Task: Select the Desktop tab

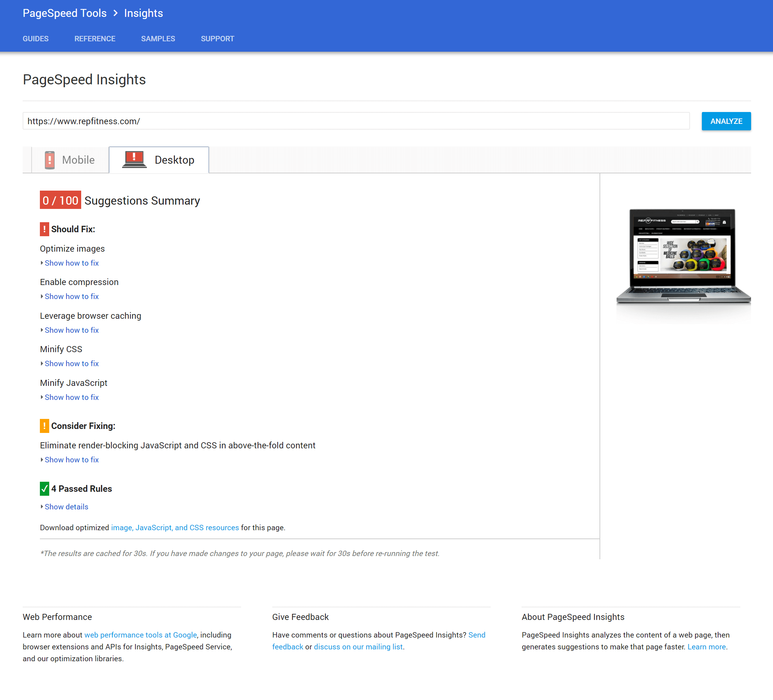Action: coord(159,160)
